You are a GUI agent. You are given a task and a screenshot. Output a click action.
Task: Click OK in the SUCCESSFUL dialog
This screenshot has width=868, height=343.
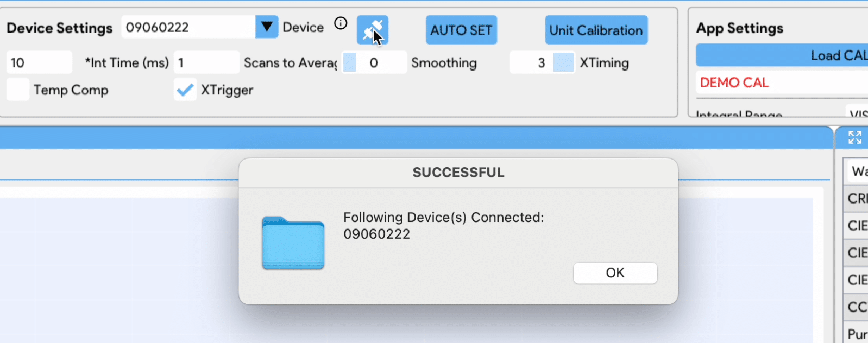(x=615, y=273)
